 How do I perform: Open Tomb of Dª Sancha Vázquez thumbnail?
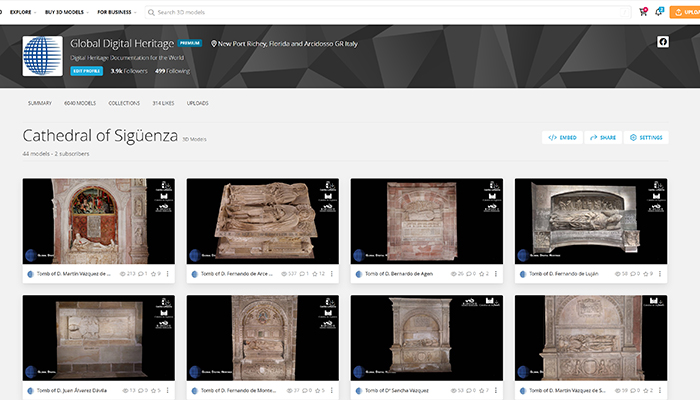point(426,337)
